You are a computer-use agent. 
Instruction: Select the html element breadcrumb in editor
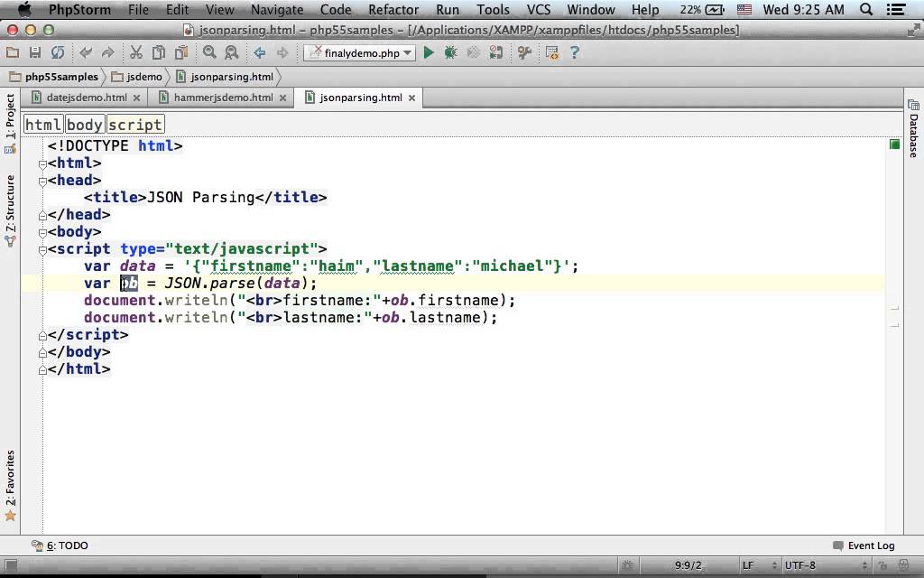pyautogui.click(x=43, y=125)
